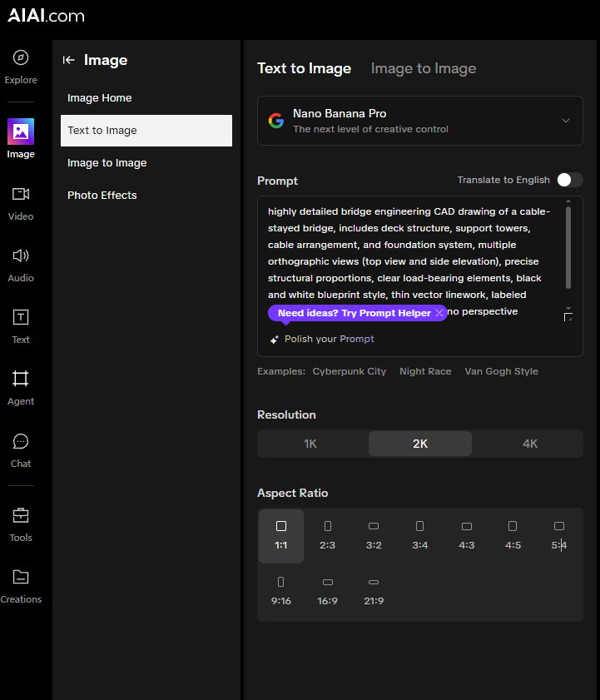Open Image to Image menu item
This screenshot has height=700, width=600.
[146, 163]
